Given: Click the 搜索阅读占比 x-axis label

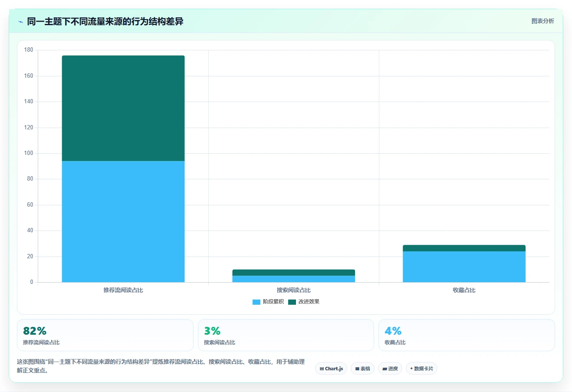Looking at the screenshot, I should (x=294, y=290).
